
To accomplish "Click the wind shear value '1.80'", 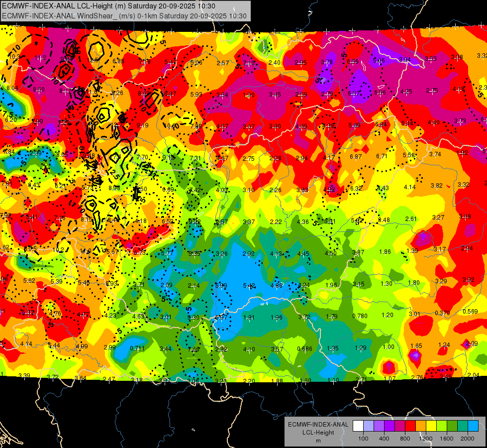I will click(414, 283).
